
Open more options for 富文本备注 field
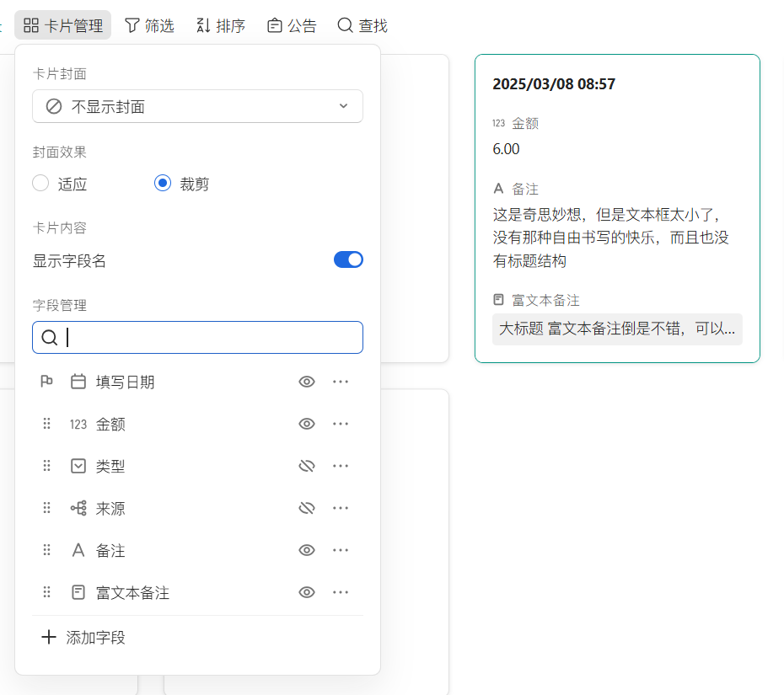pos(341,592)
